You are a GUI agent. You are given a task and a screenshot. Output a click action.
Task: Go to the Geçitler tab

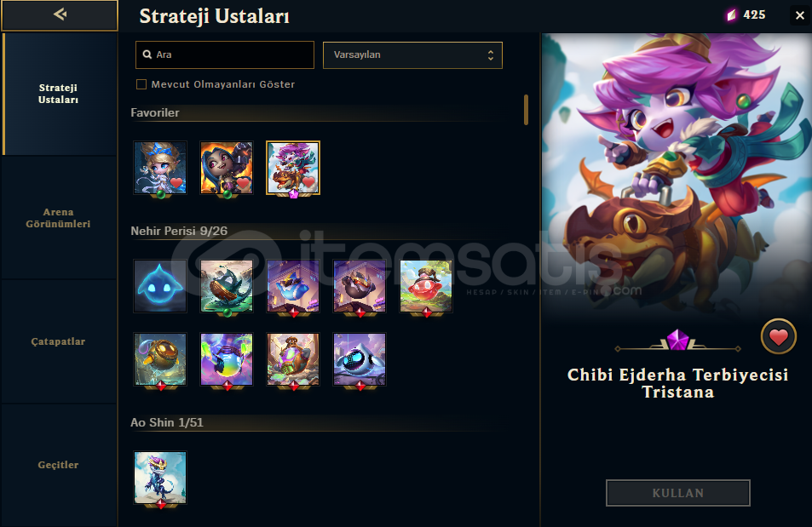click(59, 465)
